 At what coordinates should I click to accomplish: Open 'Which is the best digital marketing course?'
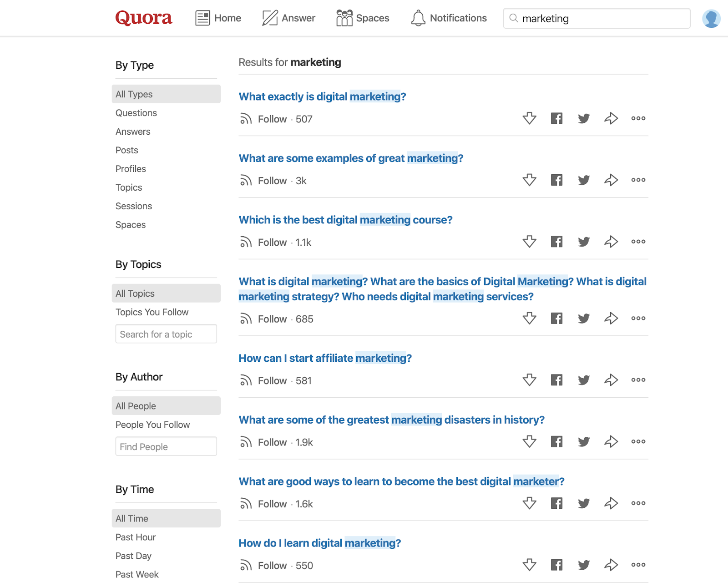tap(345, 220)
